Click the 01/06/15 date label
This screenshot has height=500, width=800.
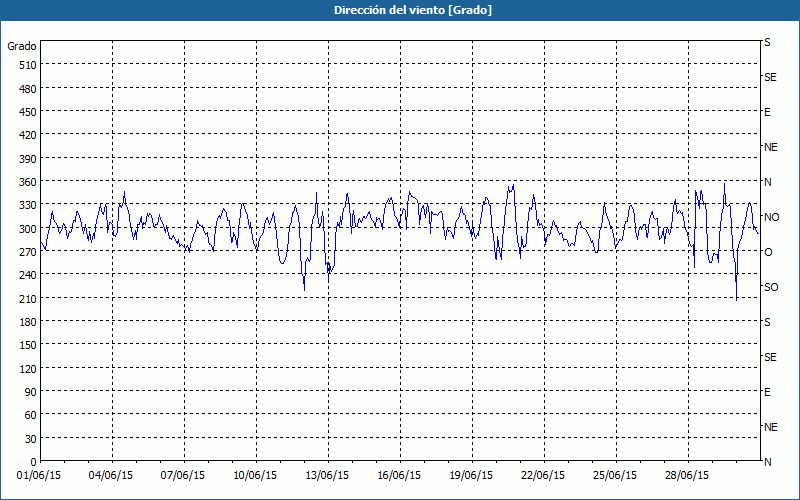40,476
